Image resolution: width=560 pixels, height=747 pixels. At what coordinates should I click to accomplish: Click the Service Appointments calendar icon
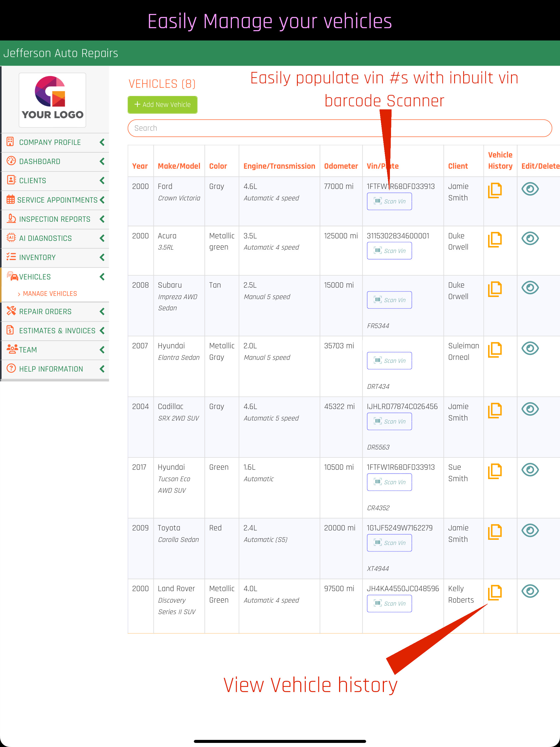tap(10, 200)
